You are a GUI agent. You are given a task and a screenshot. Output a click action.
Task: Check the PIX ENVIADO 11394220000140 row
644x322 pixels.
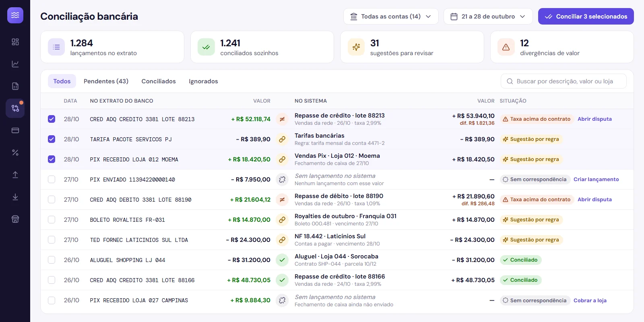pos(52,180)
